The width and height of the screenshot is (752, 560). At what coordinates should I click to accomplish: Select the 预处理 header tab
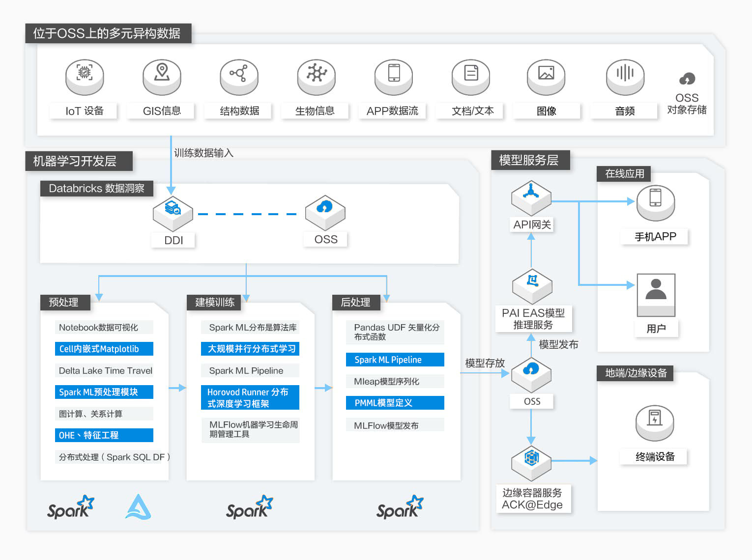point(65,302)
